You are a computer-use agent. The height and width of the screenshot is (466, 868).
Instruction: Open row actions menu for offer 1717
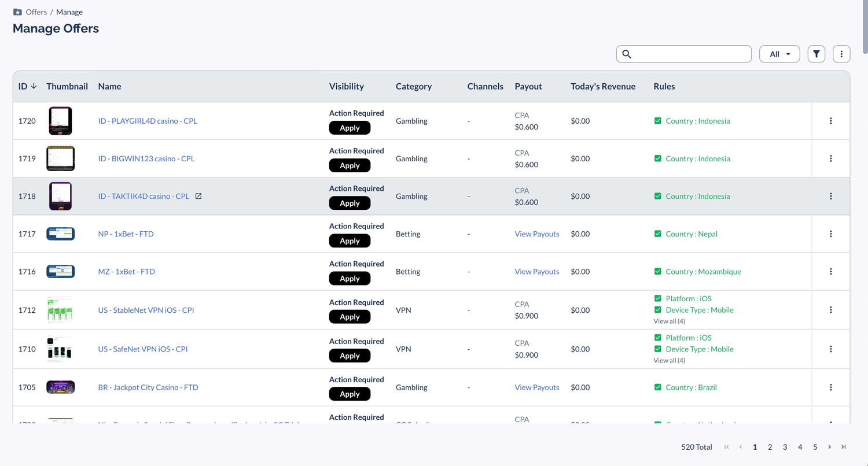click(x=831, y=234)
